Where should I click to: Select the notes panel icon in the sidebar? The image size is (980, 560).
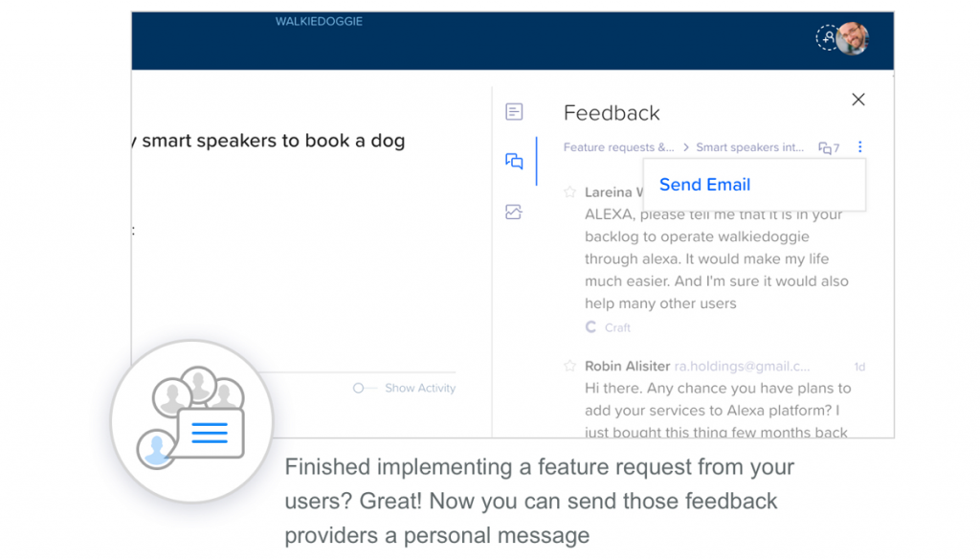(514, 111)
